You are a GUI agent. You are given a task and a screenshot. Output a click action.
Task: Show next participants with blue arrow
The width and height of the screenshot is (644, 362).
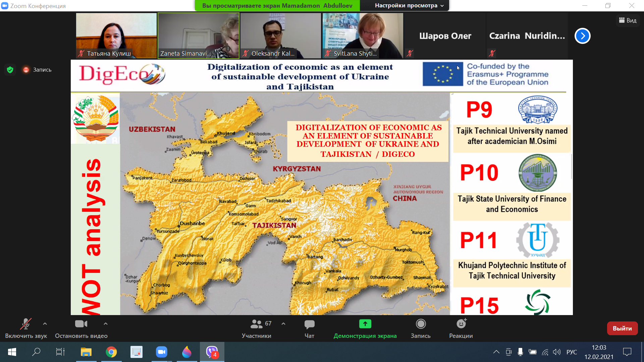582,36
